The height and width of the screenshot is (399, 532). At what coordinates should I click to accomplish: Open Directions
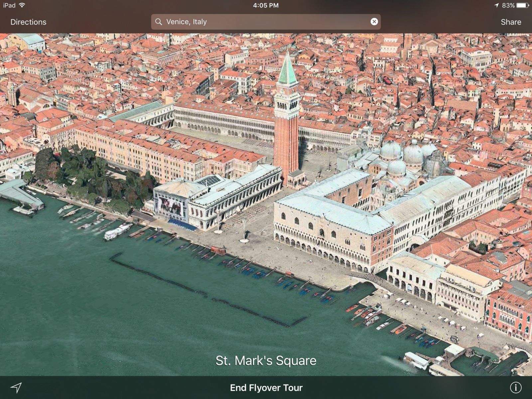click(28, 22)
